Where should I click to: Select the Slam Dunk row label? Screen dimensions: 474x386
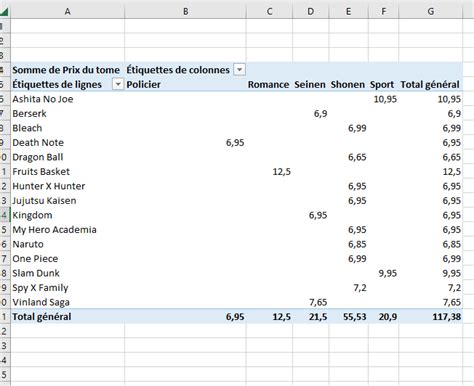[x=36, y=273]
